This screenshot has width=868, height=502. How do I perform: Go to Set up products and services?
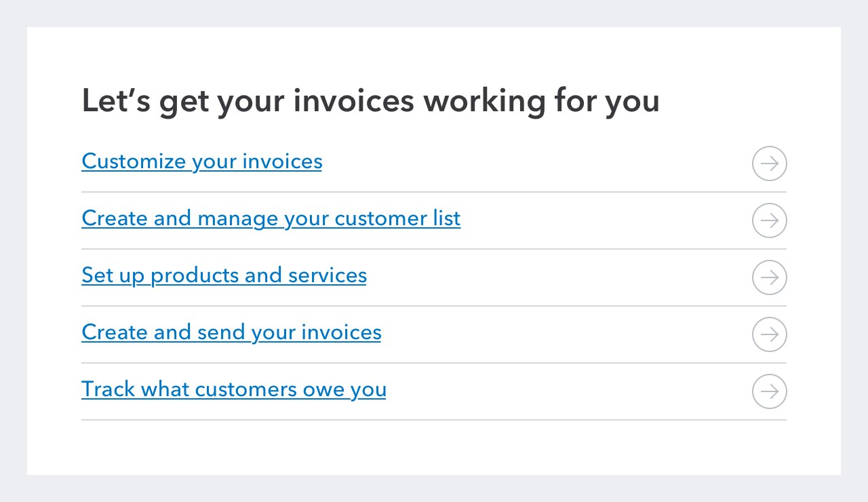(x=224, y=275)
